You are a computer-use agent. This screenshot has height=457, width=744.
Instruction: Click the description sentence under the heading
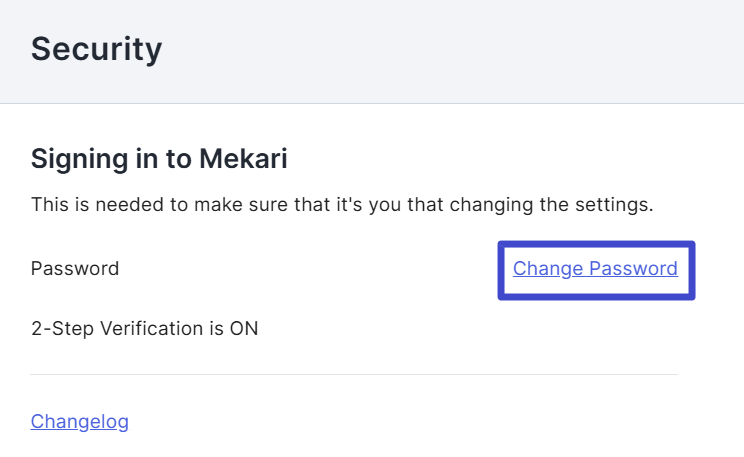click(x=341, y=205)
